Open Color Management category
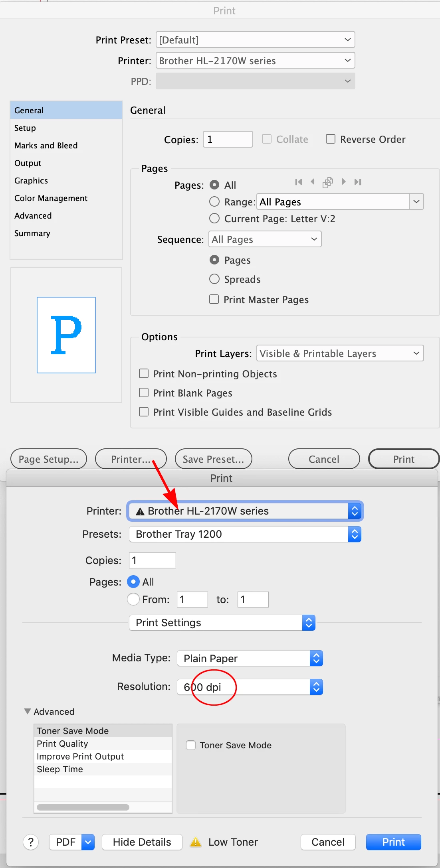Viewport: 440px width, 868px height. [x=66, y=198]
